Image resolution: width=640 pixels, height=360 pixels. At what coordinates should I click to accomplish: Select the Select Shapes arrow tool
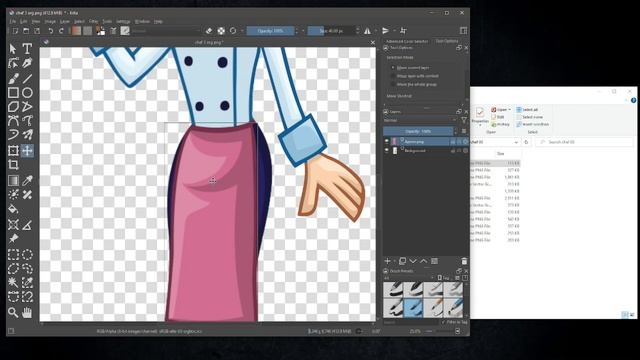(x=13, y=49)
